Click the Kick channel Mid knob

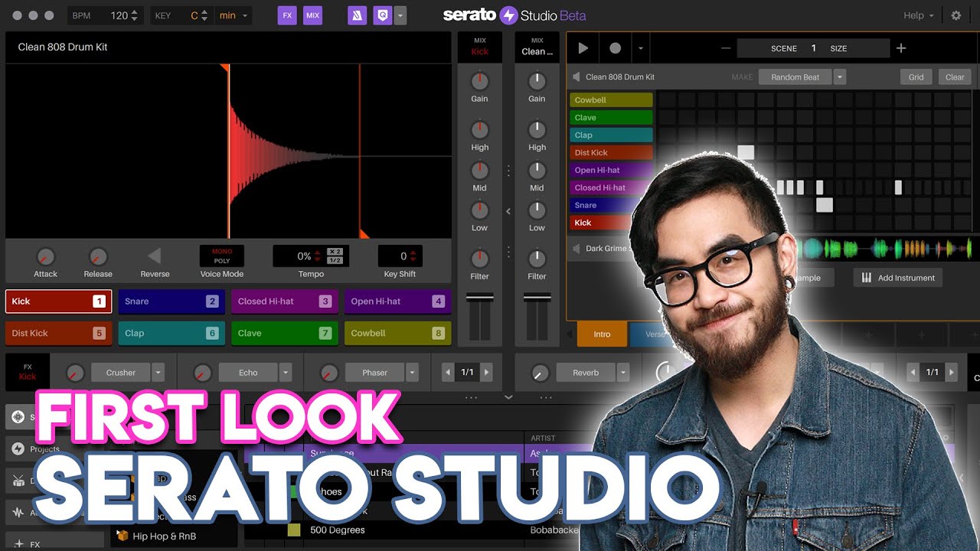pos(479,170)
